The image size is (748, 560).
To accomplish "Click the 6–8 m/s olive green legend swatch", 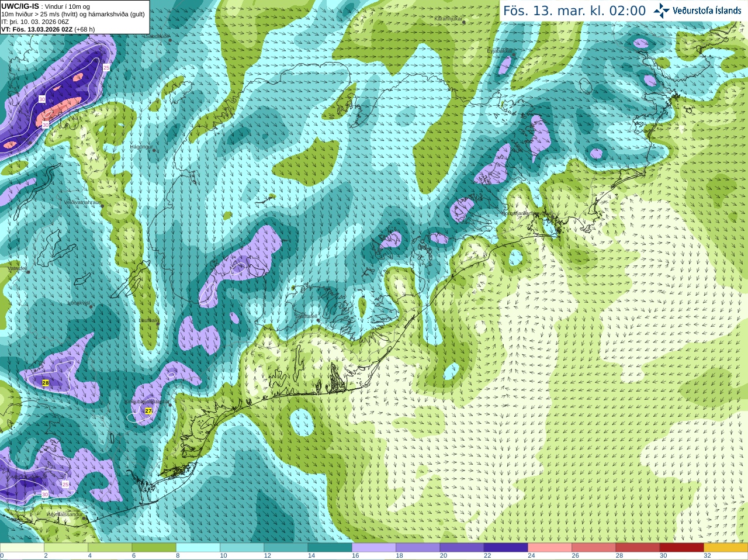I will (154, 548).
